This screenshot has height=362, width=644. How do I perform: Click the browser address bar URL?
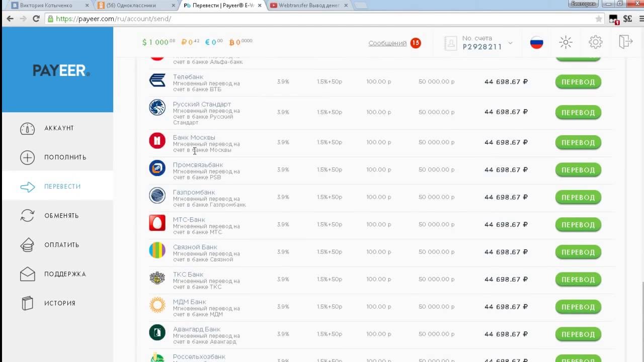pyautogui.click(x=114, y=19)
